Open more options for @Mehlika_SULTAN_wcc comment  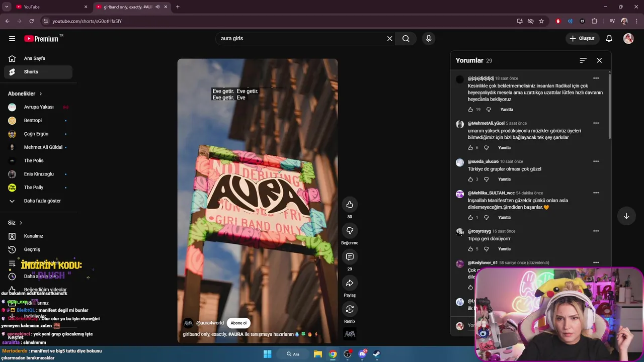(596, 193)
